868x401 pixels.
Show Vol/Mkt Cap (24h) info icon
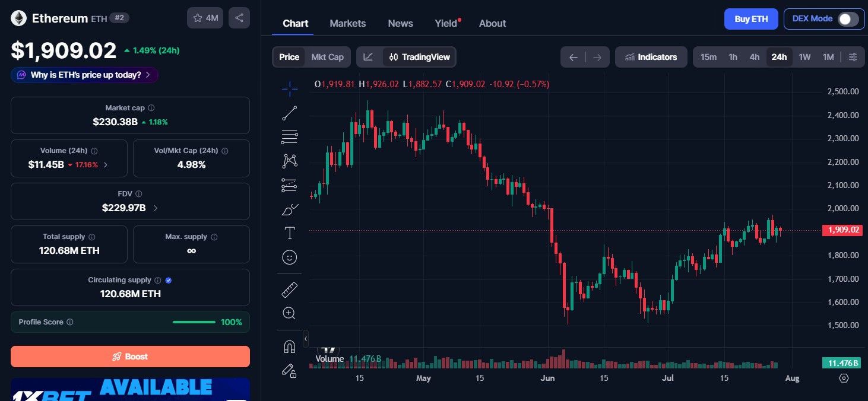click(225, 151)
